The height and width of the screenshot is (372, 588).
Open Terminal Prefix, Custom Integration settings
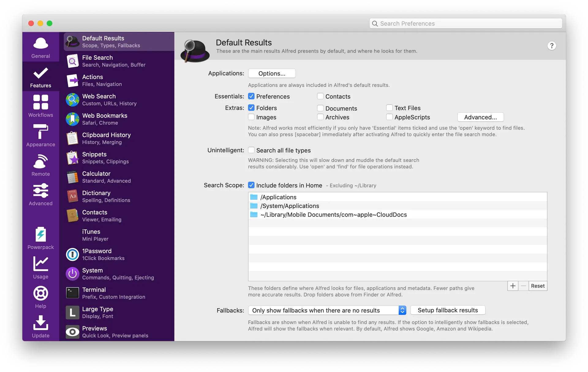click(119, 293)
